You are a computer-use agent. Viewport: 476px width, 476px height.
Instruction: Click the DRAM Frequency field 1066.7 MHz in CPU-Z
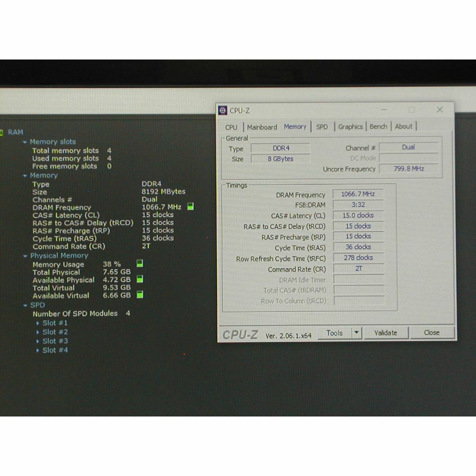(358, 194)
